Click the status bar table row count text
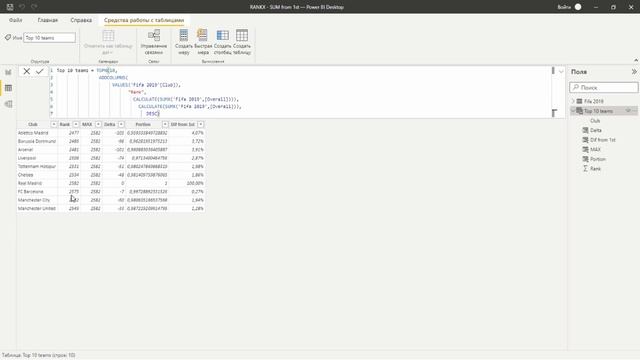The image size is (640, 360). pos(39,355)
